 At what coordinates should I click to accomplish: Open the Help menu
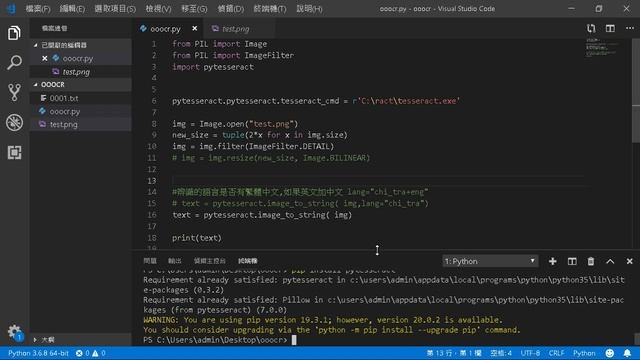pyautogui.click(x=309, y=9)
